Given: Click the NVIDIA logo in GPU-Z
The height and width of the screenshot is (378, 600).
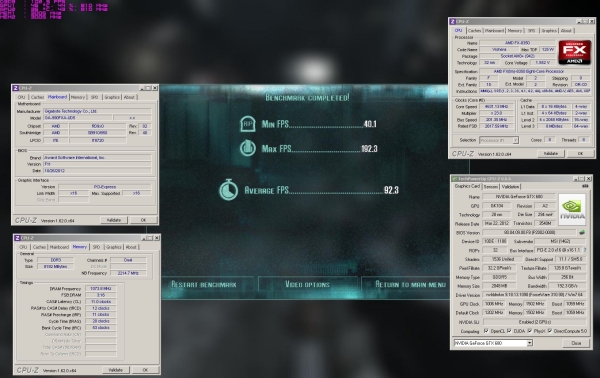Looking at the screenshot, I should [x=572, y=209].
